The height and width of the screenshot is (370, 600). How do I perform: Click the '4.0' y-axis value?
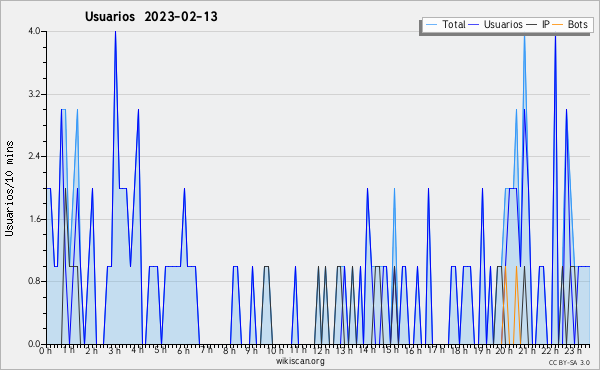[x=34, y=31]
